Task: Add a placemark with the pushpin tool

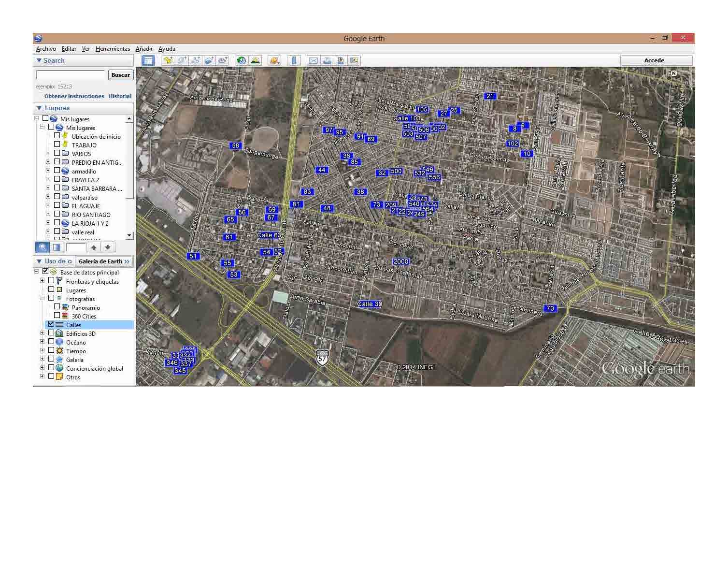Action: (x=168, y=60)
